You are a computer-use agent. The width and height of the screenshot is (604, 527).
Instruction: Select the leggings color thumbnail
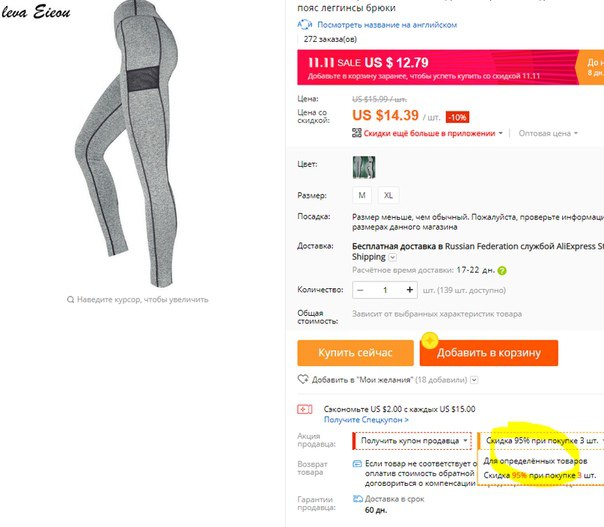pyautogui.click(x=364, y=167)
